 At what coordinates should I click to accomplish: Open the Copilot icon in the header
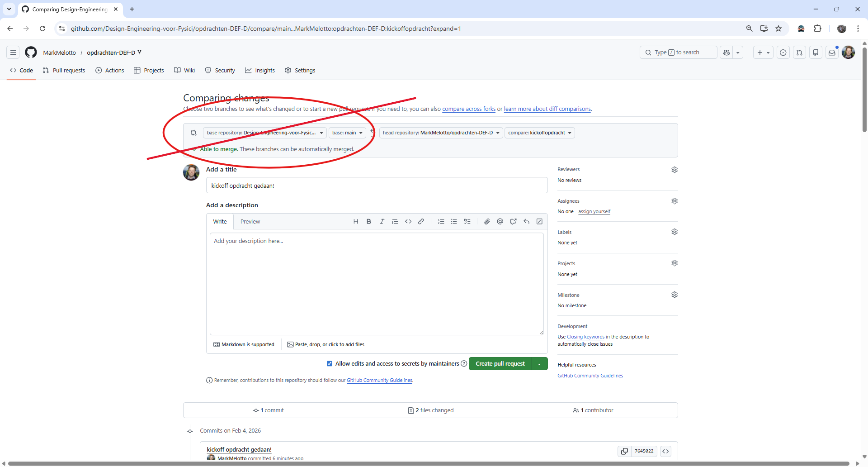(x=726, y=52)
